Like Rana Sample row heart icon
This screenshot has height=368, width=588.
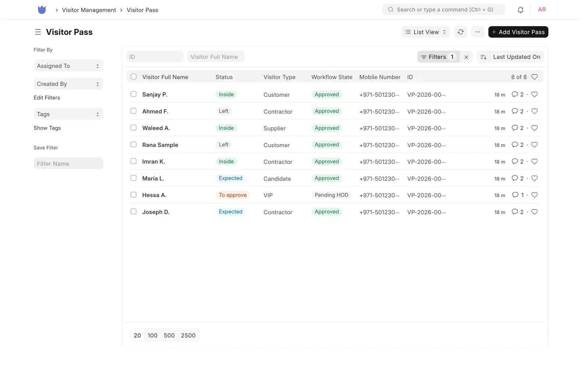pos(534,145)
